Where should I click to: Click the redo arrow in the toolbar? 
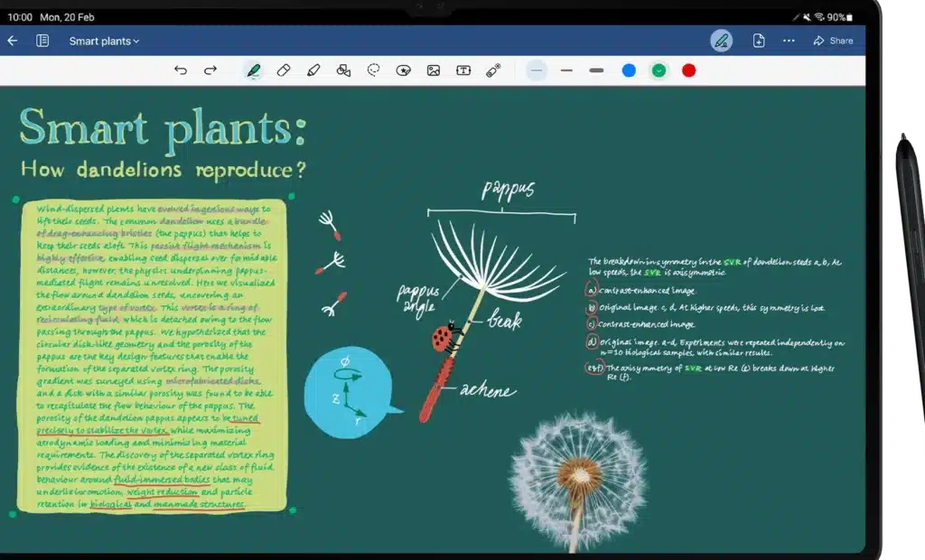(x=210, y=70)
